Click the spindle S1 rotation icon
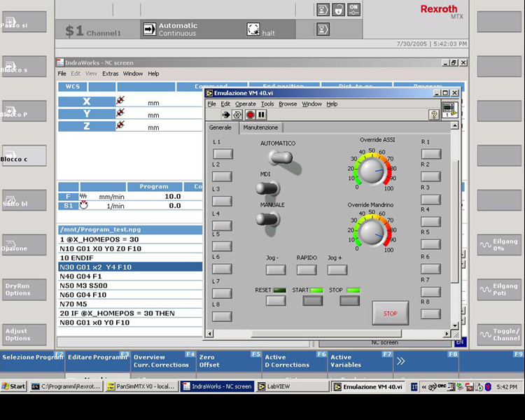Viewport: 525px width, 420px height. tap(83, 205)
